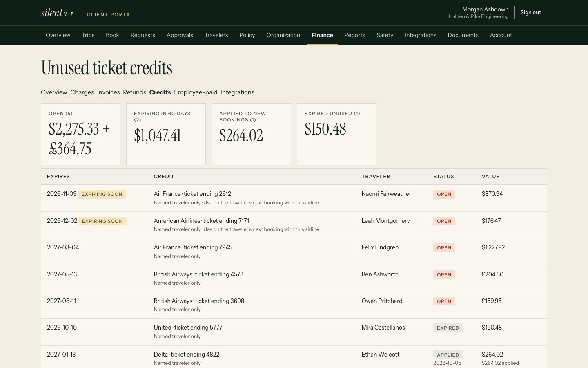The image size is (588, 368).
Task: Click the Expired unused card
Action: (336, 134)
